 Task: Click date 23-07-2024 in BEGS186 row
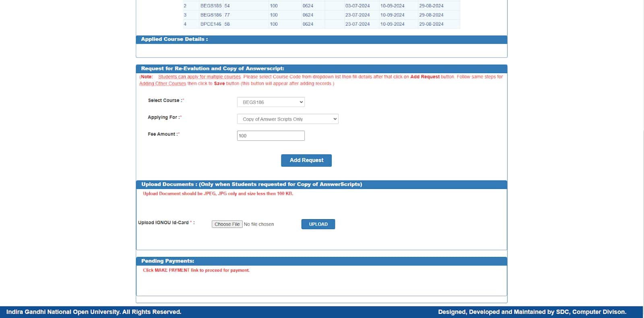[357, 15]
